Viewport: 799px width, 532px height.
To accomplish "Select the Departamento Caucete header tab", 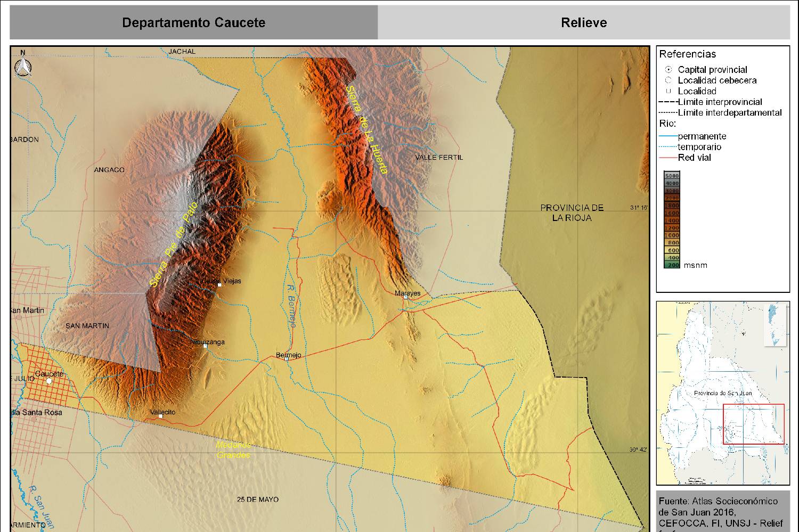I will click(x=194, y=22).
